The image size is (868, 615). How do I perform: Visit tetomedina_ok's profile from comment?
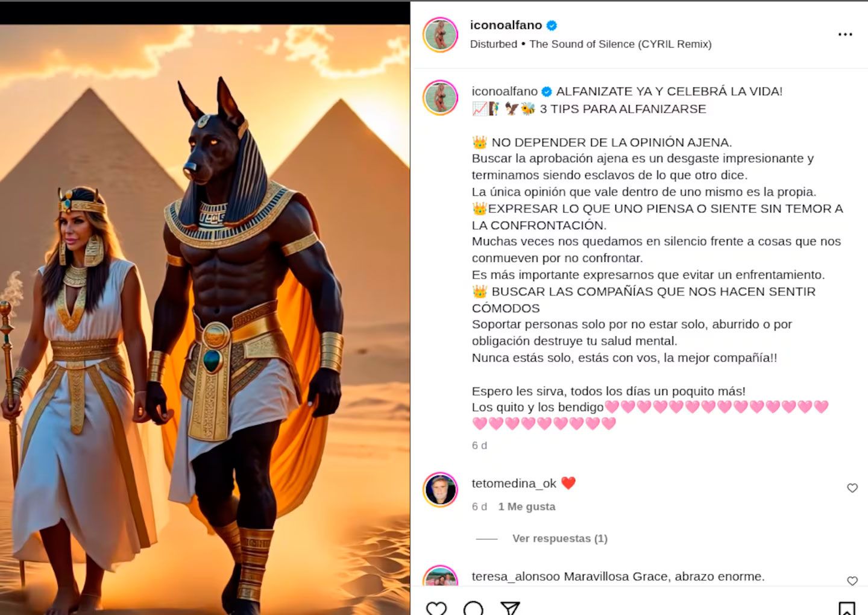tap(514, 484)
